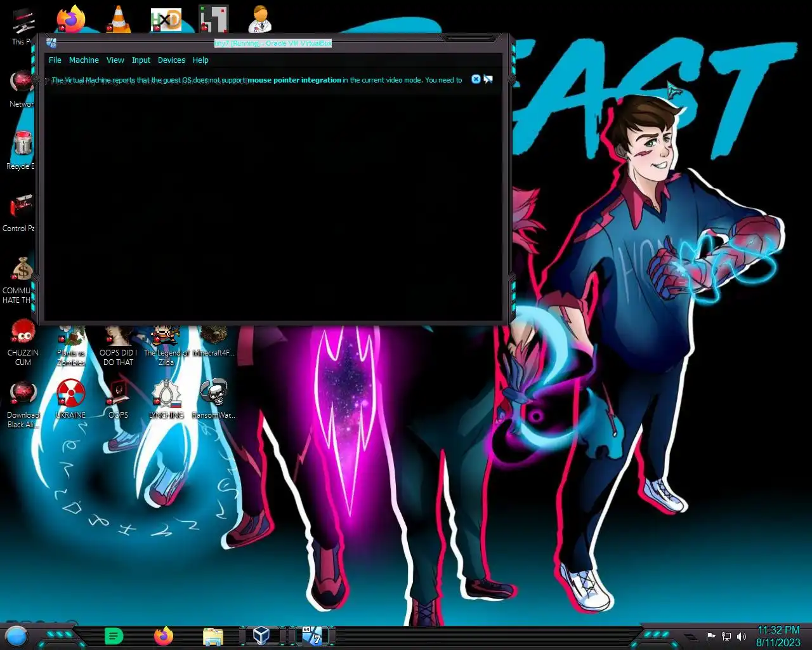Open the Firefox desktop shortcut
This screenshot has width=812, height=650.
[x=70, y=19]
